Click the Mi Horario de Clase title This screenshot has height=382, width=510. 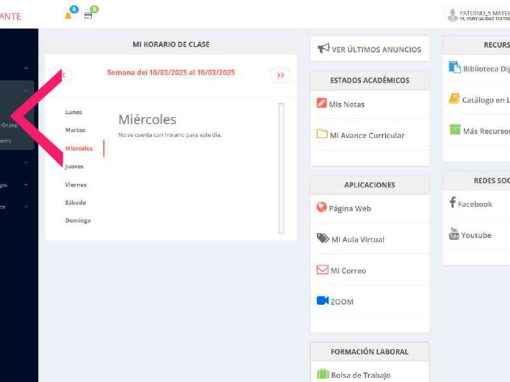point(171,44)
